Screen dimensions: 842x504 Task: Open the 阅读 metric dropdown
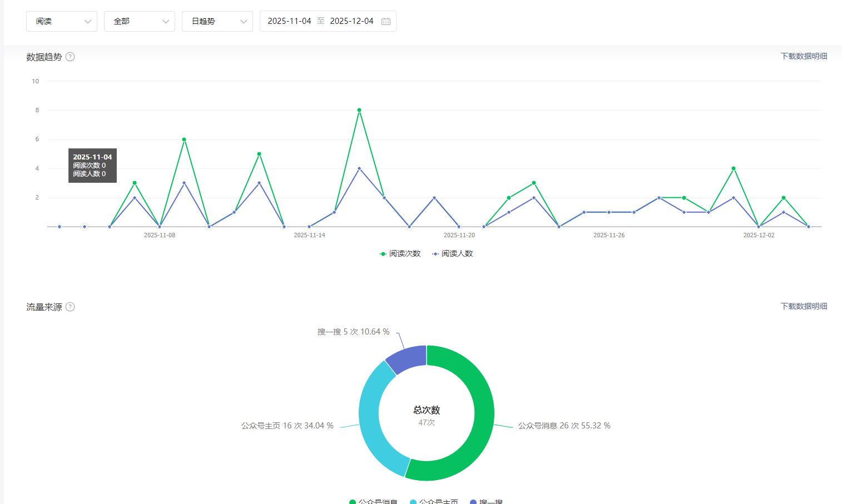[62, 21]
